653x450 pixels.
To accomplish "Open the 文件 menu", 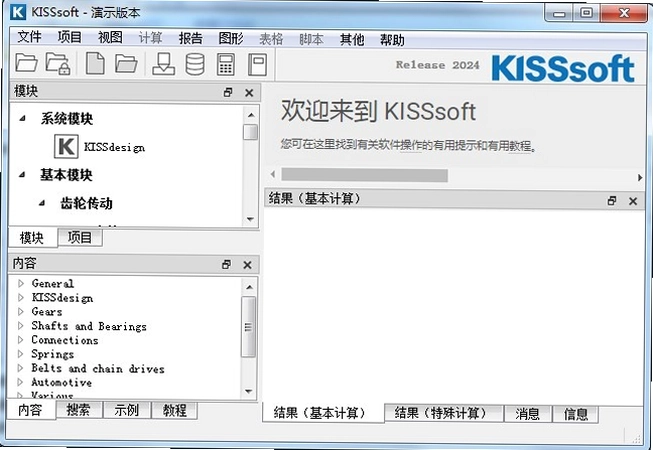I will 29,37.
